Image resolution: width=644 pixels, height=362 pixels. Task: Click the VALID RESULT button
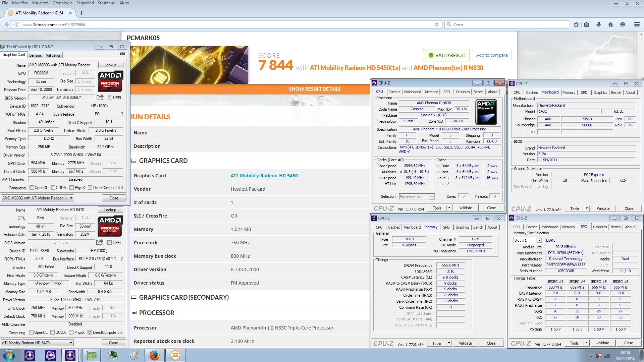pyautogui.click(x=447, y=55)
